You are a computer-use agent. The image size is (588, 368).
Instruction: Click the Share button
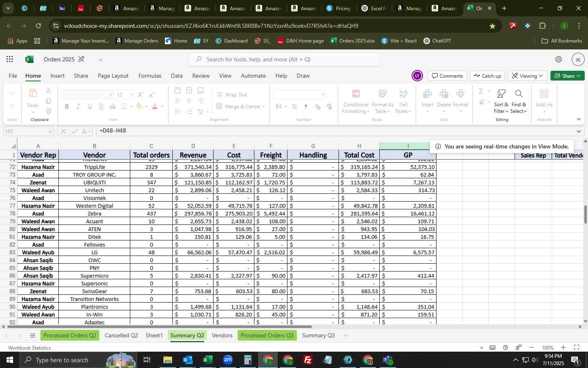(568, 76)
